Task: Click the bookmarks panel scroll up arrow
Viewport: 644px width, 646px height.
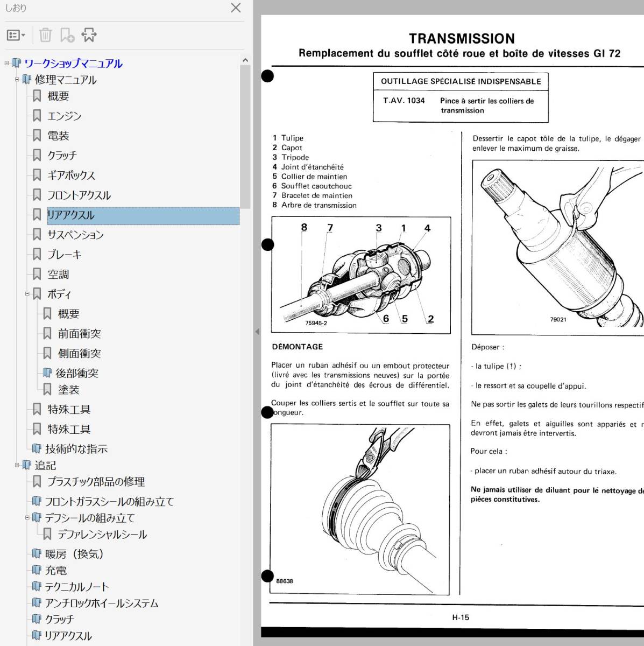Action: tap(245, 60)
